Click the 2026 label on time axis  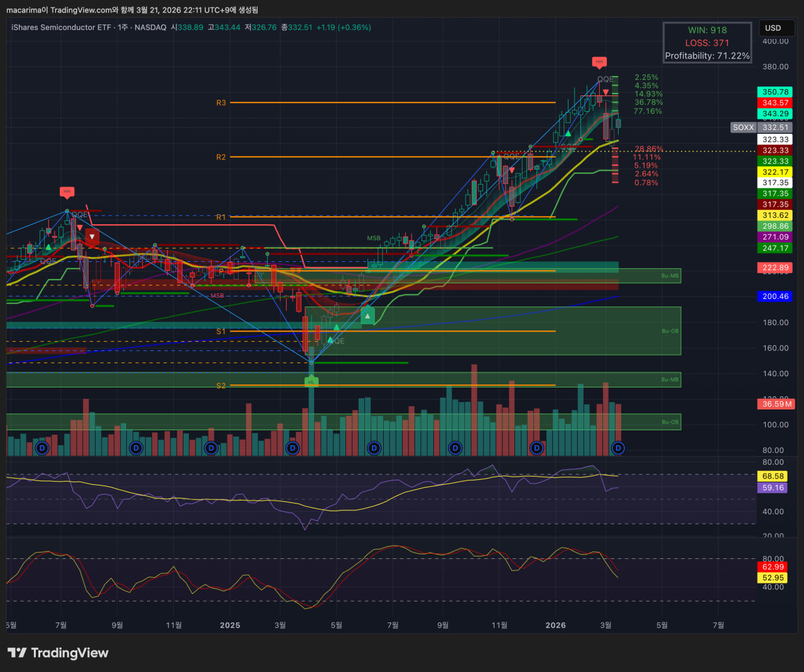pyautogui.click(x=555, y=625)
